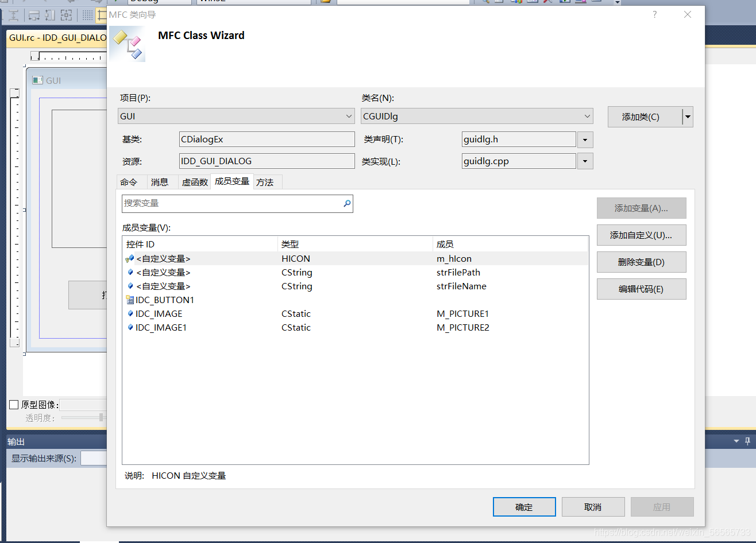Viewport: 756px width, 543px height.
Task: Click the 资源 field showing IDD_GUI_DIALOG
Action: [267, 161]
